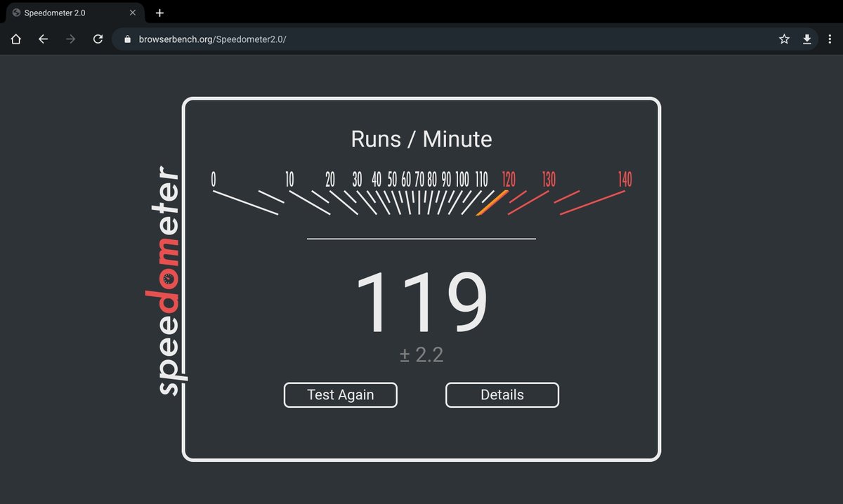Click the Runs / Minute heading
This screenshot has height=504, width=843.
(421, 139)
